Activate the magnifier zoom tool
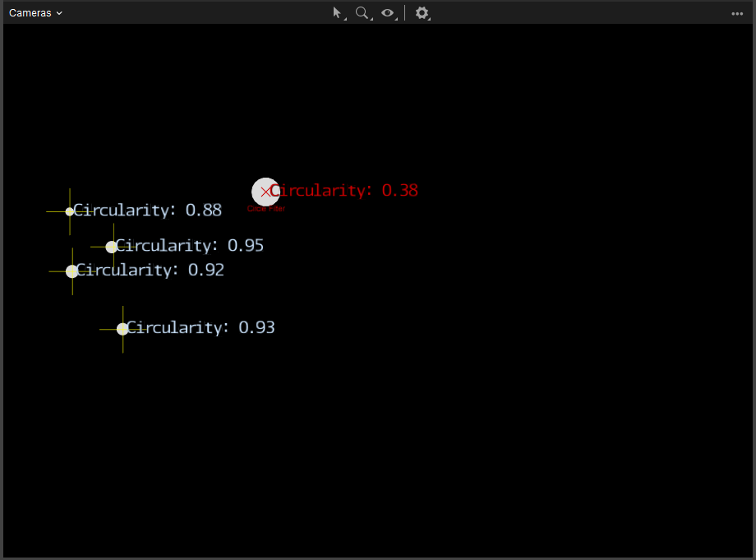The height and width of the screenshot is (560, 756). [361, 12]
